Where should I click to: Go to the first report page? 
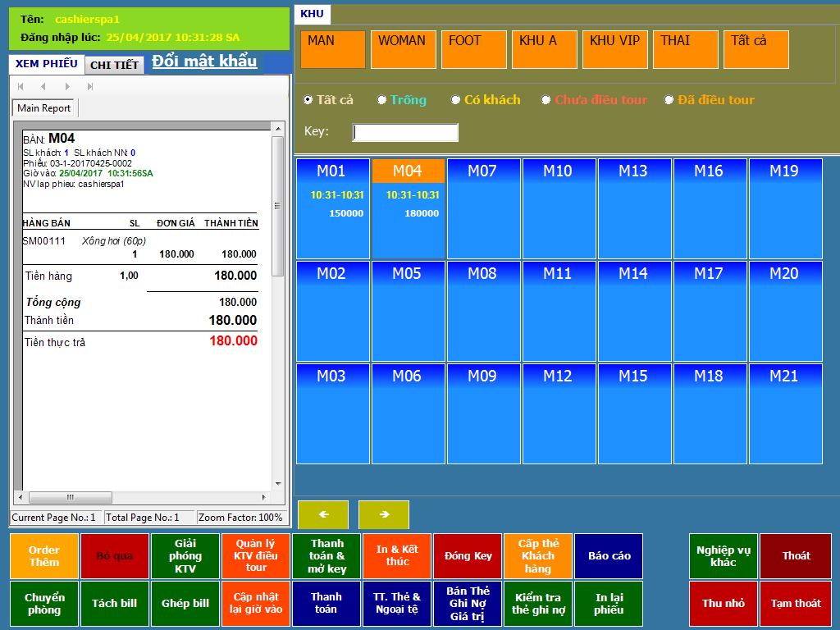pyautogui.click(x=21, y=86)
